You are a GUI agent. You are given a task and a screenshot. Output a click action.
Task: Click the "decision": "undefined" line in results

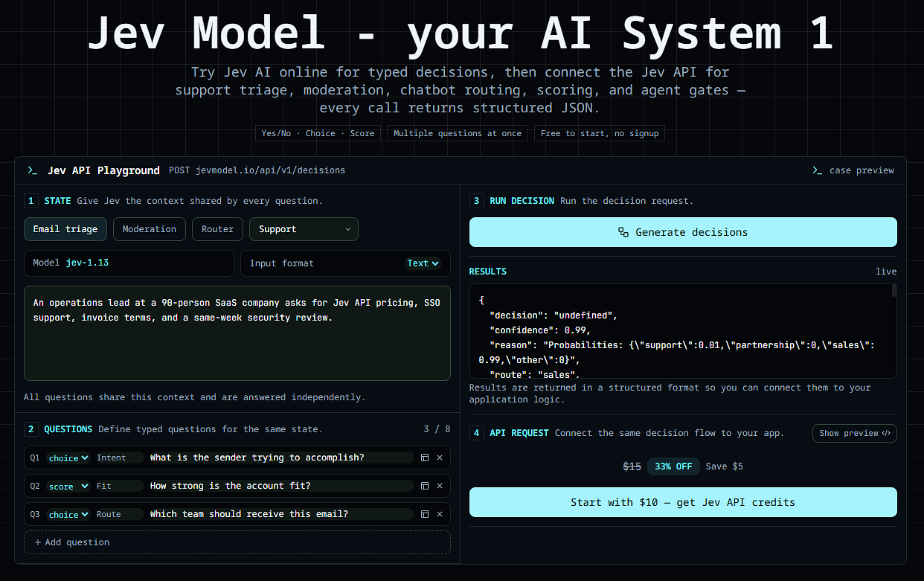coord(554,315)
